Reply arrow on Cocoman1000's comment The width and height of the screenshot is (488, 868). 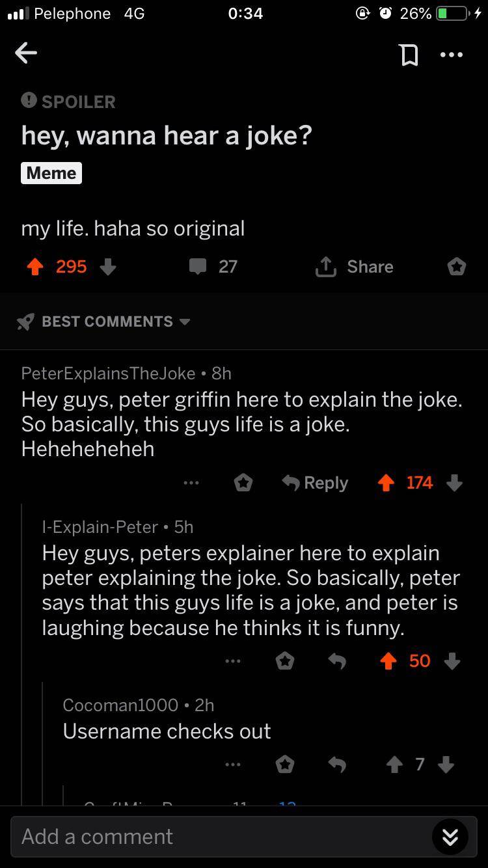point(336,765)
